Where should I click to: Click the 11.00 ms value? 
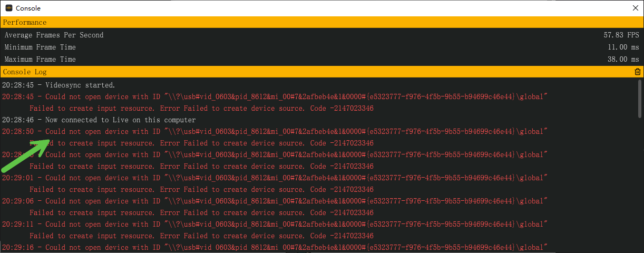623,47
